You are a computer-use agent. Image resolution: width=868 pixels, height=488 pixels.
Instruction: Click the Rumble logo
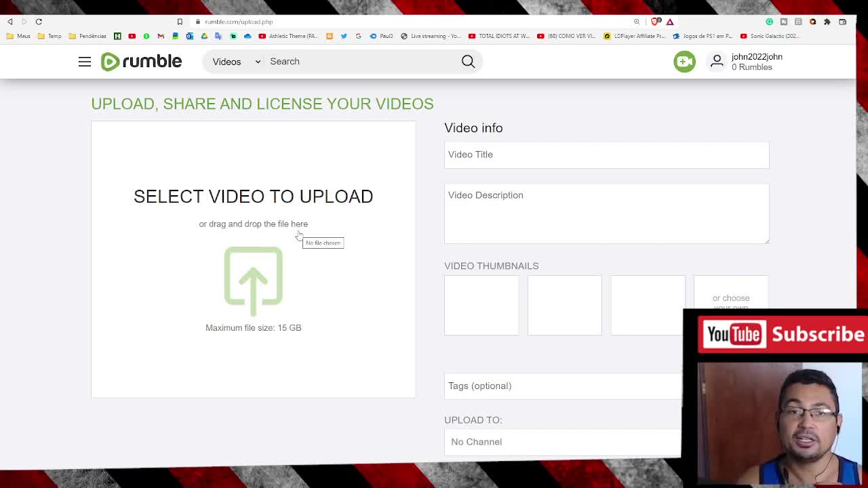tap(141, 62)
